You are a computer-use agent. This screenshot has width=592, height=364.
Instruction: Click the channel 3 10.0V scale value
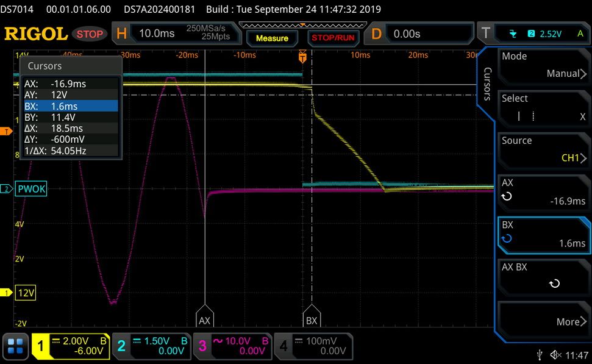(x=238, y=341)
